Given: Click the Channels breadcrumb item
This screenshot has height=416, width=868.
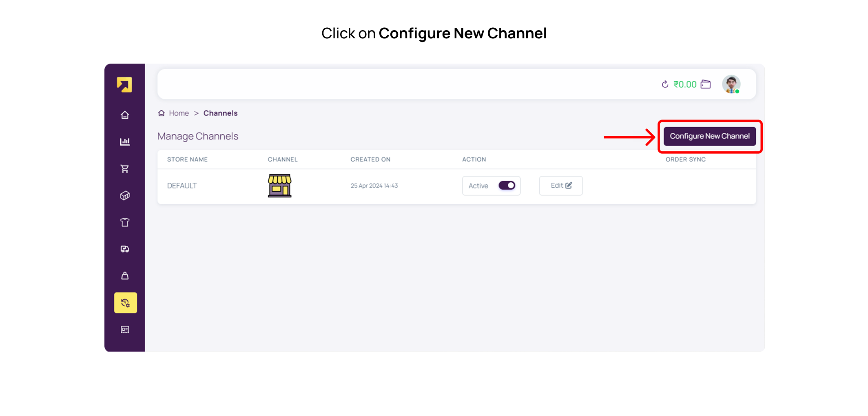Looking at the screenshot, I should click(220, 113).
